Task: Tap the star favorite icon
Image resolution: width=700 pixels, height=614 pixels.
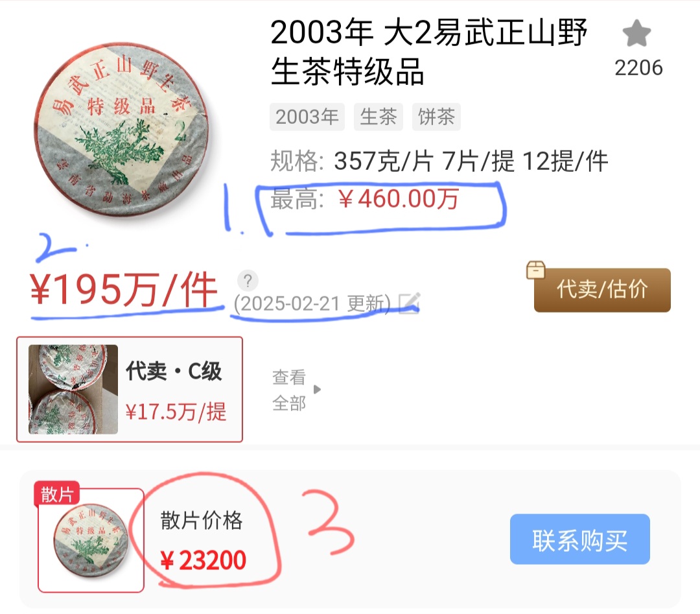Action: point(636,34)
